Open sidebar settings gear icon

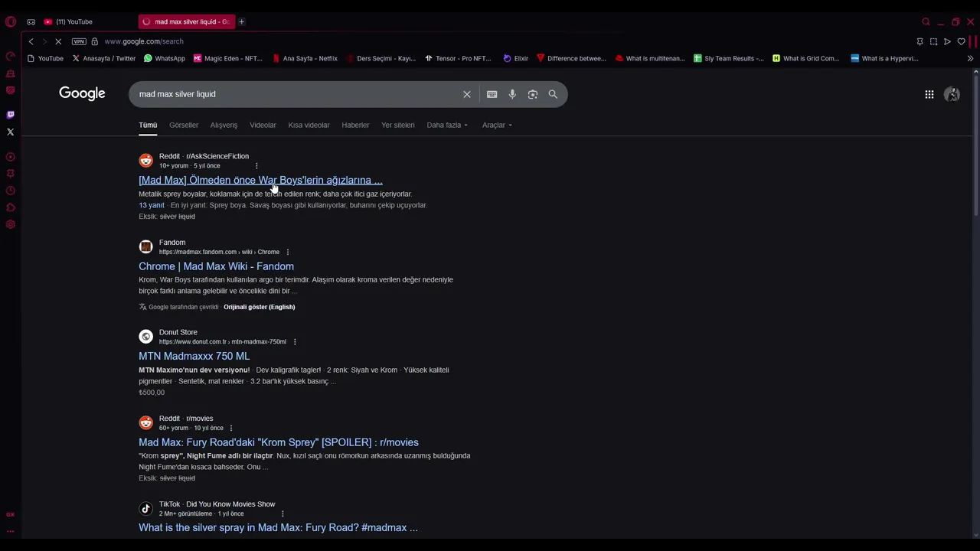11,224
